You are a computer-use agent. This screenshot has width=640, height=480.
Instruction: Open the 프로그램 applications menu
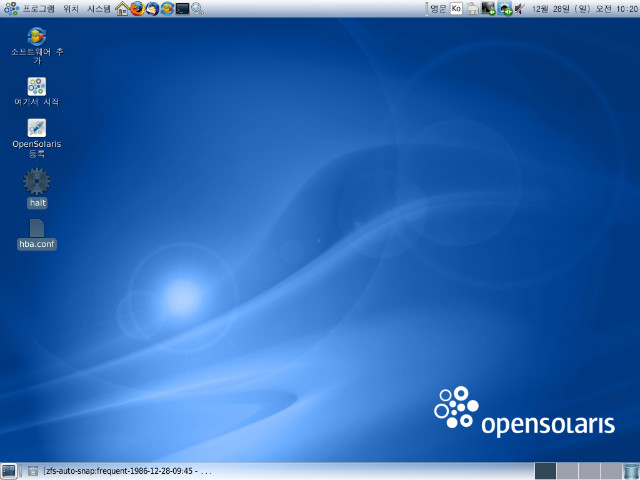38,9
